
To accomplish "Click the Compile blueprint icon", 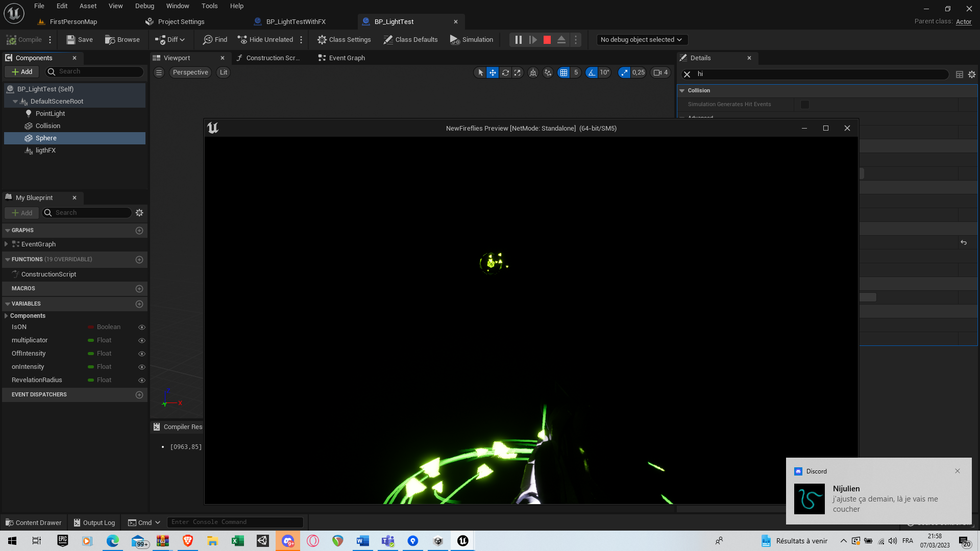I will point(11,40).
